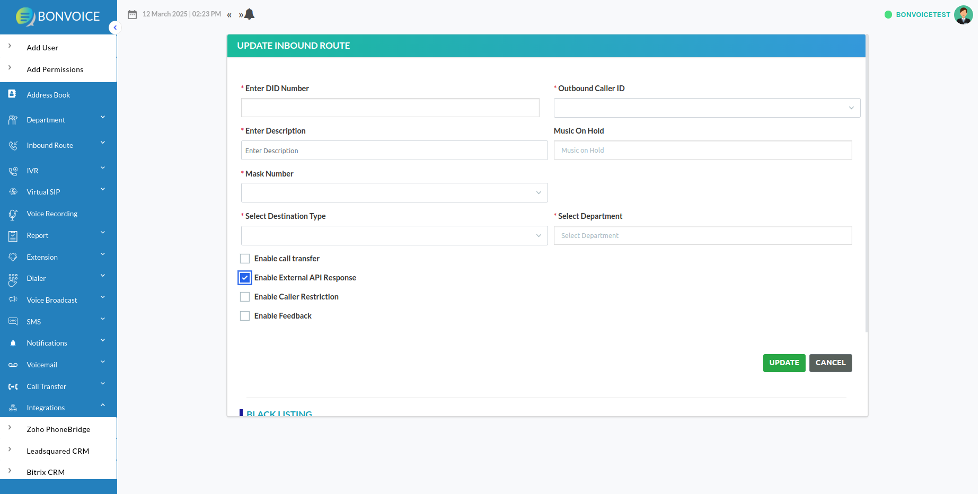The image size is (980, 494).
Task: Click the Address Book sidebar icon
Action: click(x=12, y=94)
